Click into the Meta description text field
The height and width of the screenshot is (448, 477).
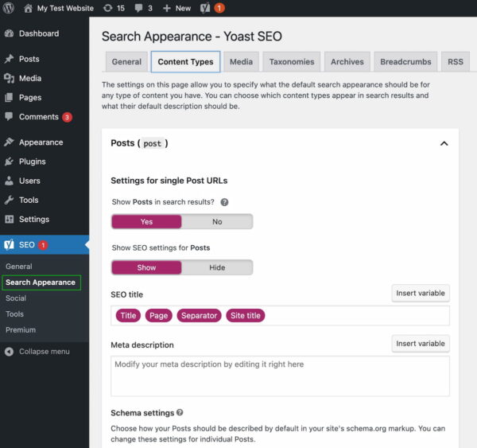click(x=280, y=376)
